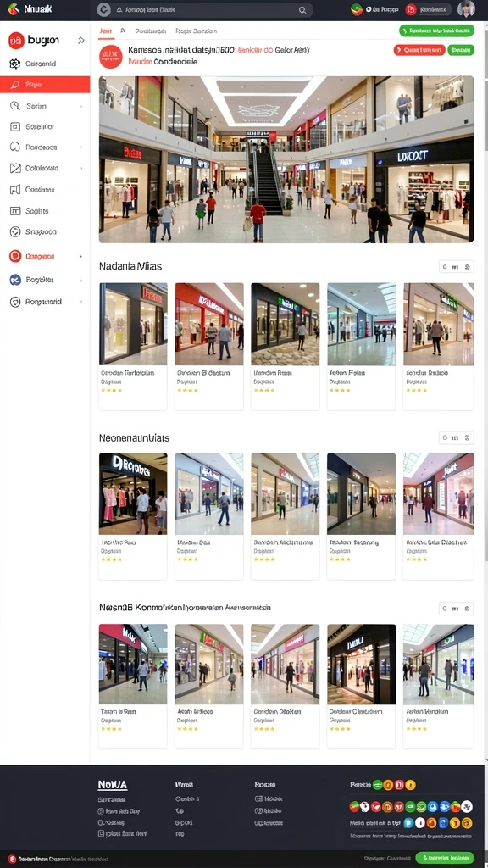488x868 pixels.
Task: Open the large mall escalator banner image
Action: point(286,159)
